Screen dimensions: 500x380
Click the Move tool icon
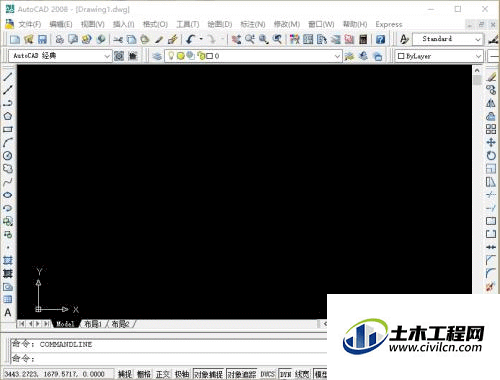click(491, 143)
